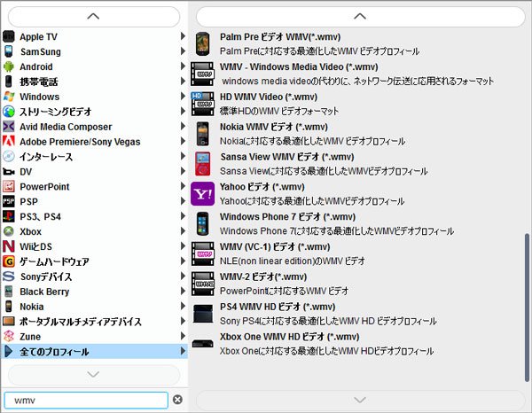The image size is (532, 413).
Task: Click the Avid Media Composer icon
Action: 9,127
